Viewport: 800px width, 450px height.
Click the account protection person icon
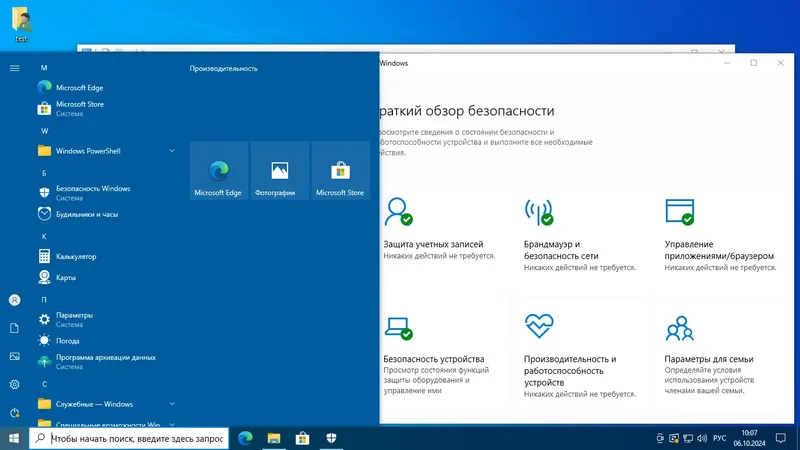tap(398, 212)
